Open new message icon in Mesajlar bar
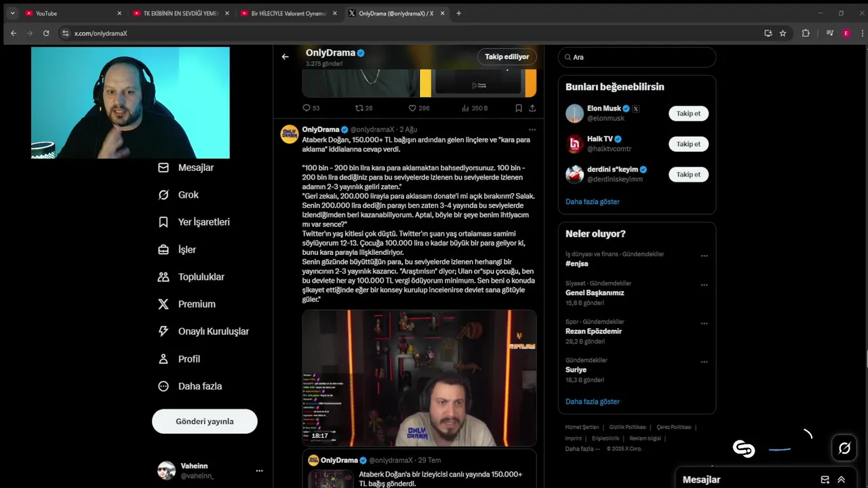The image size is (868, 488). click(x=825, y=479)
